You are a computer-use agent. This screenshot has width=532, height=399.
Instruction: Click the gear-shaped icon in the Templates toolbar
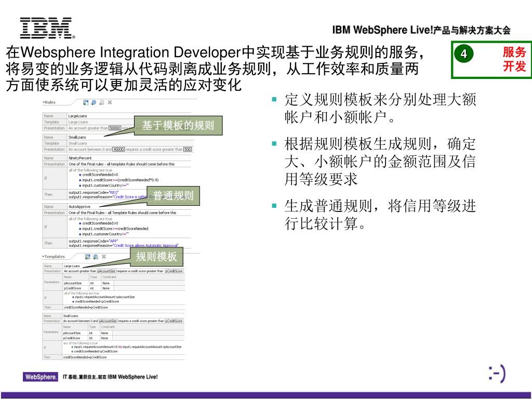tap(96, 257)
